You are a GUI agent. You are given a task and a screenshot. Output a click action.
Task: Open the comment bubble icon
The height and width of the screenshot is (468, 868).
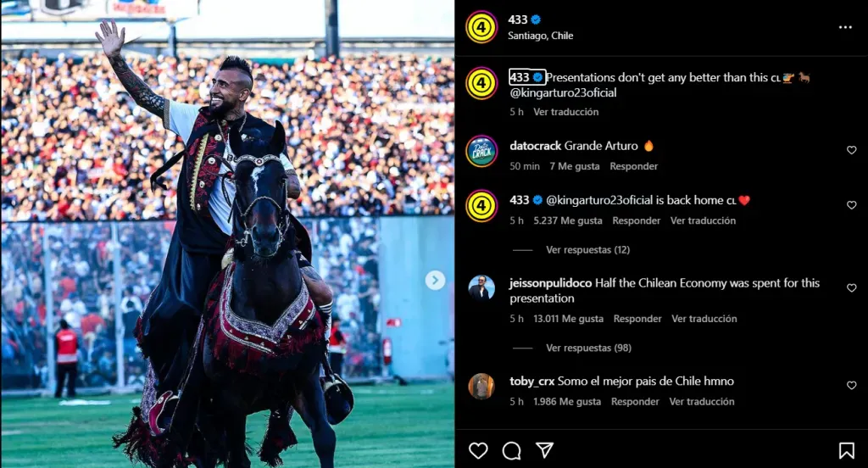(x=511, y=451)
